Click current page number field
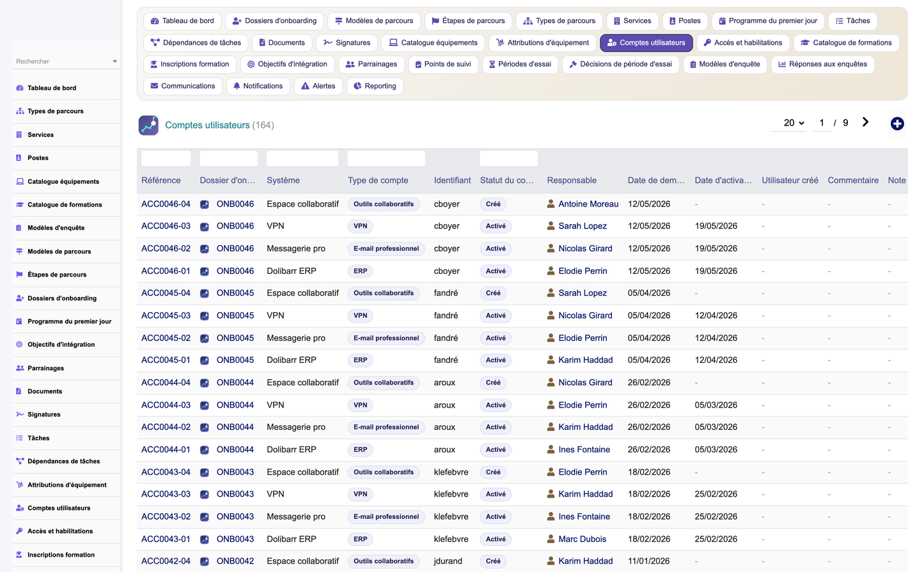 [x=822, y=123]
